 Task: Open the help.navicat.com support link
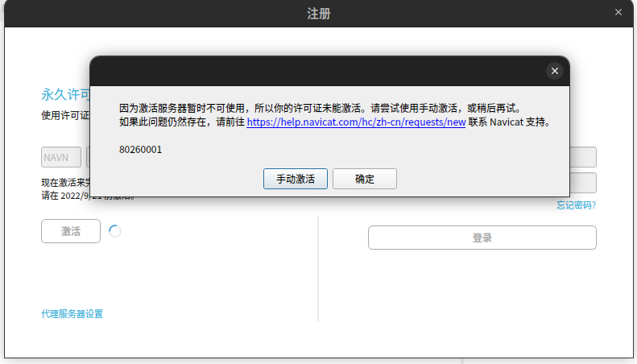pyautogui.click(x=356, y=122)
